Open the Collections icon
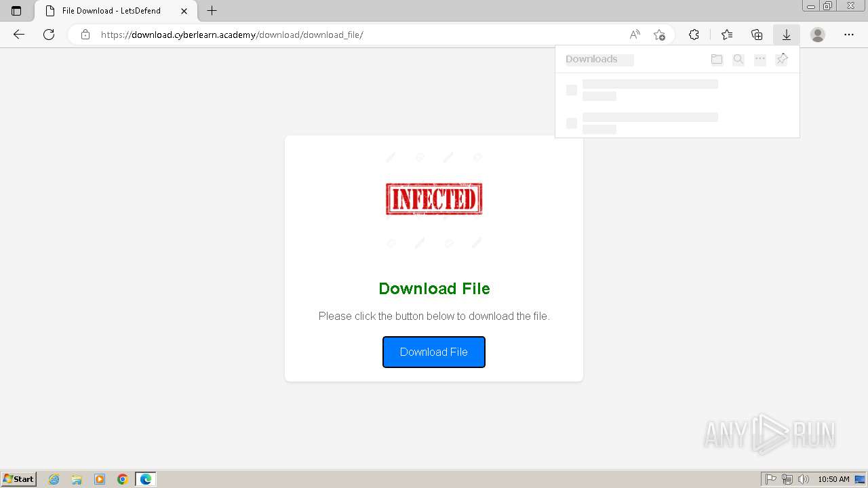This screenshot has width=868, height=488. click(x=757, y=35)
